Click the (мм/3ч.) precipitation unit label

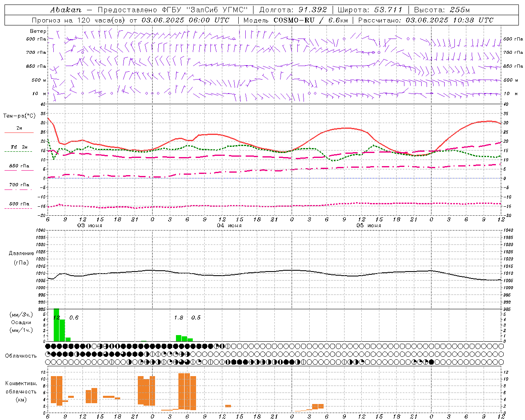pos(21,315)
